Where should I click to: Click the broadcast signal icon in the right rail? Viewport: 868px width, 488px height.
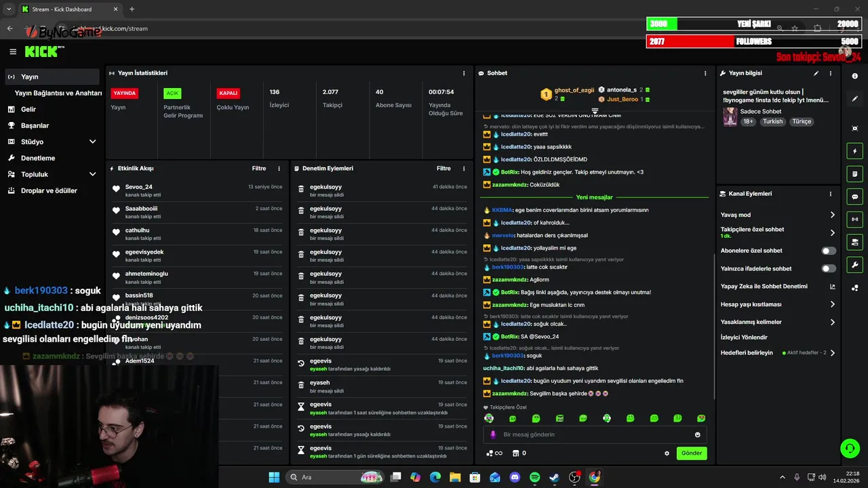855,219
